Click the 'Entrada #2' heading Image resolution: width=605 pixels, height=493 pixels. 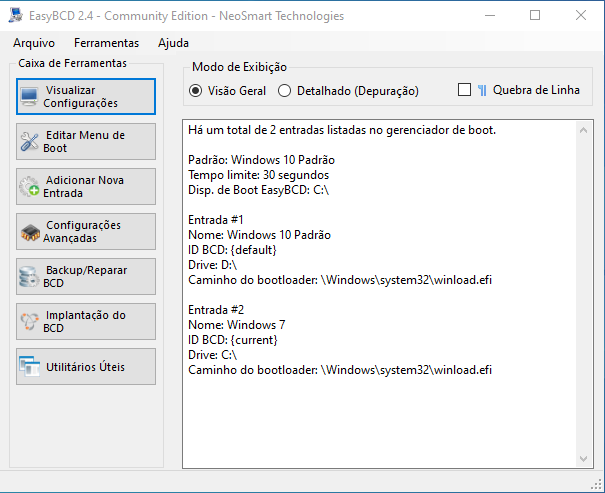(216, 310)
